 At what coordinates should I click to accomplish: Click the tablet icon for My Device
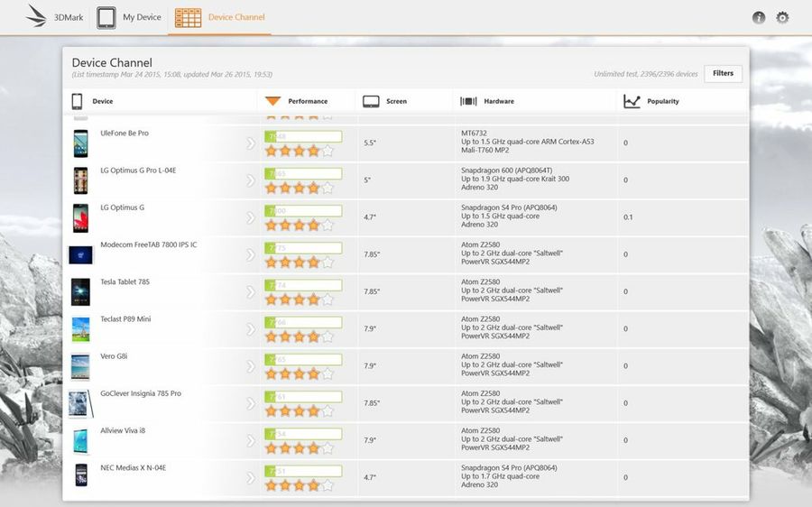(x=106, y=17)
